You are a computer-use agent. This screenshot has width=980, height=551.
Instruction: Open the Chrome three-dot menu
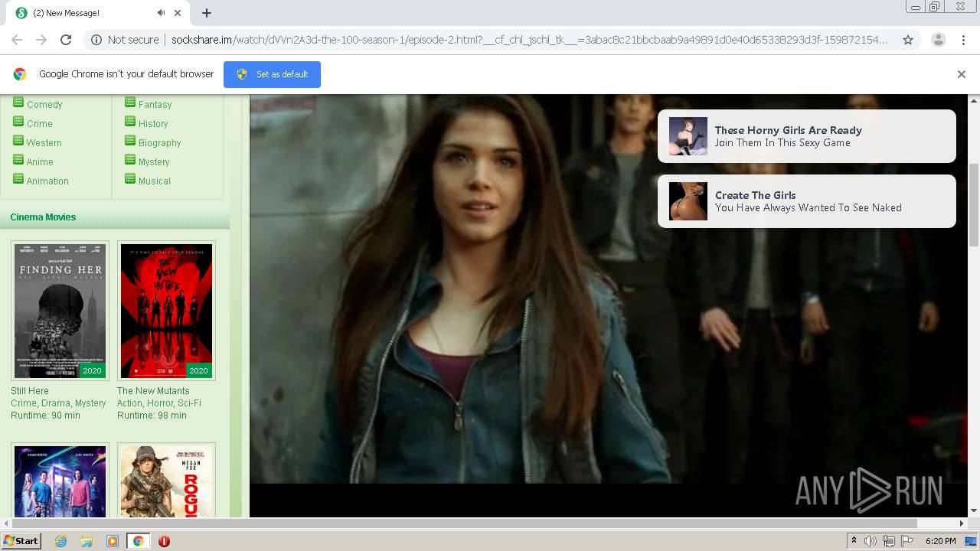point(963,40)
